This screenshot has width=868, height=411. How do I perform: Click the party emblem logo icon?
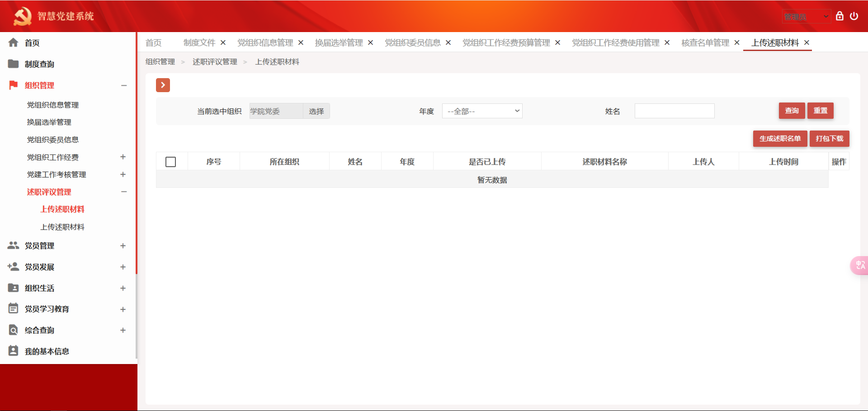[x=22, y=16]
